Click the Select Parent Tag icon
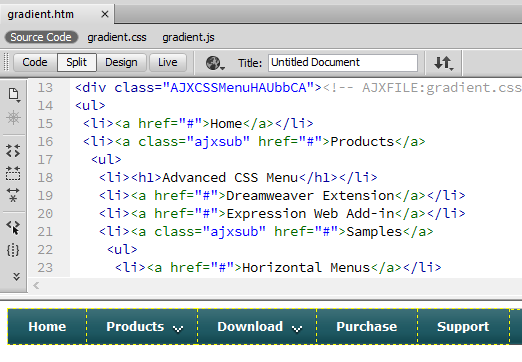 (x=13, y=228)
